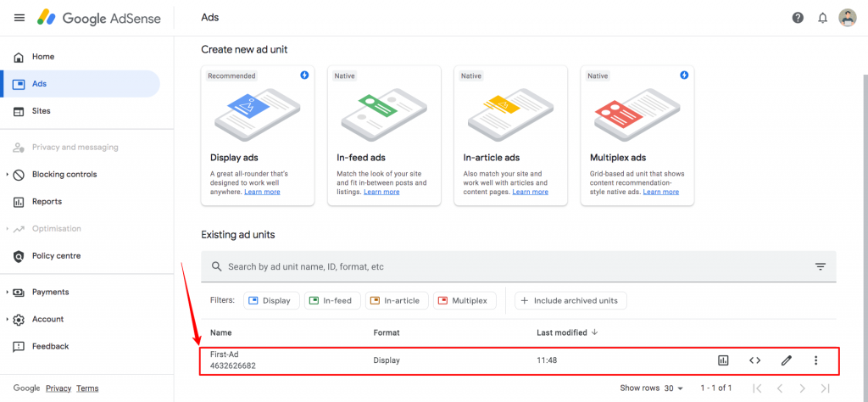The width and height of the screenshot is (868, 402).
Task: Click the Home house icon
Action: point(19,57)
